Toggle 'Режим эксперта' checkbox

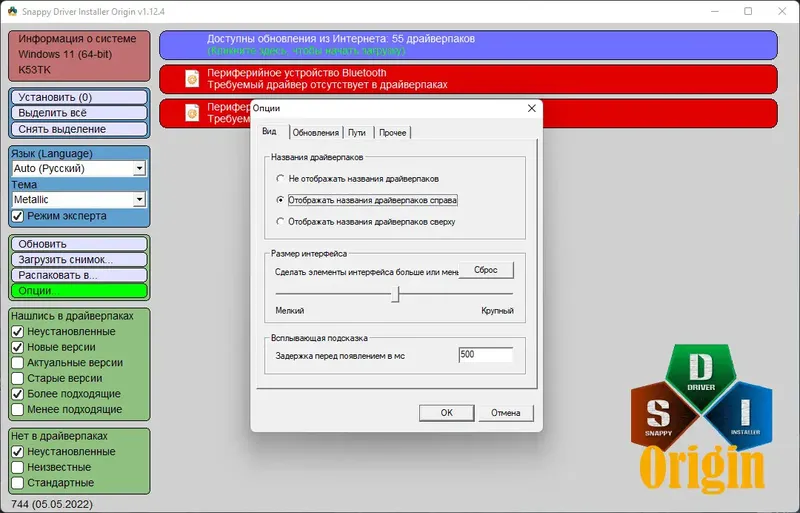[x=18, y=216]
